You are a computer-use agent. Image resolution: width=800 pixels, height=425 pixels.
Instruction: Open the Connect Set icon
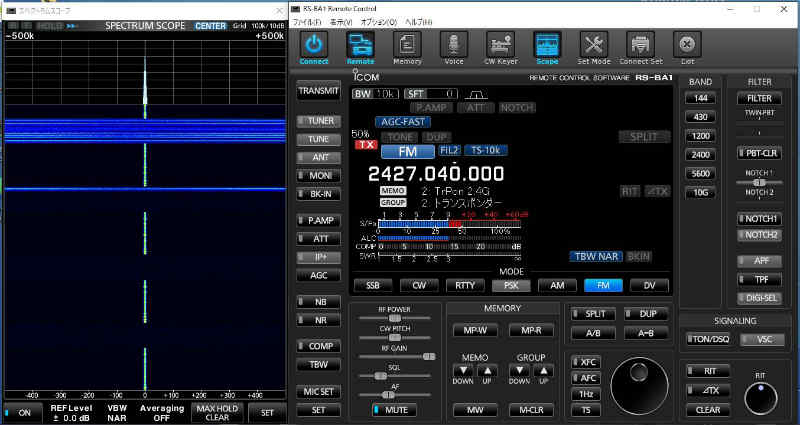pos(640,45)
